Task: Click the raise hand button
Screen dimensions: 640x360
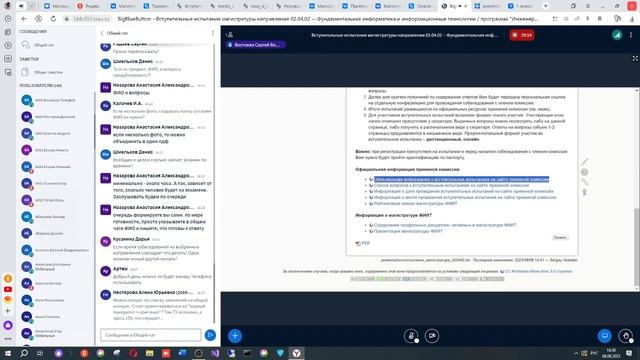Action: click(625, 336)
